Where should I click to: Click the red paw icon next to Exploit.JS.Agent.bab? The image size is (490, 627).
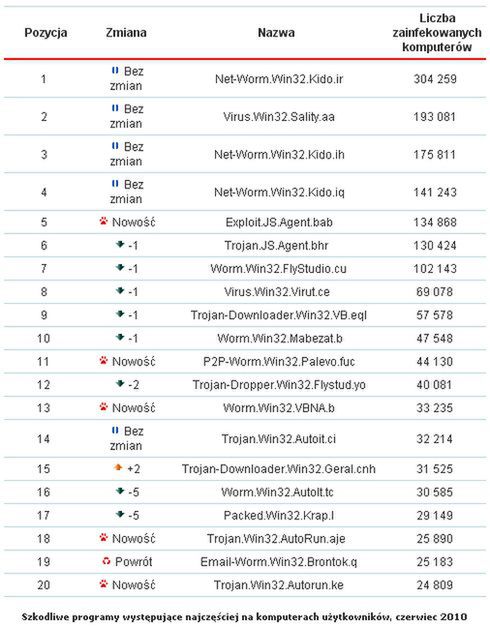pyautogui.click(x=104, y=221)
